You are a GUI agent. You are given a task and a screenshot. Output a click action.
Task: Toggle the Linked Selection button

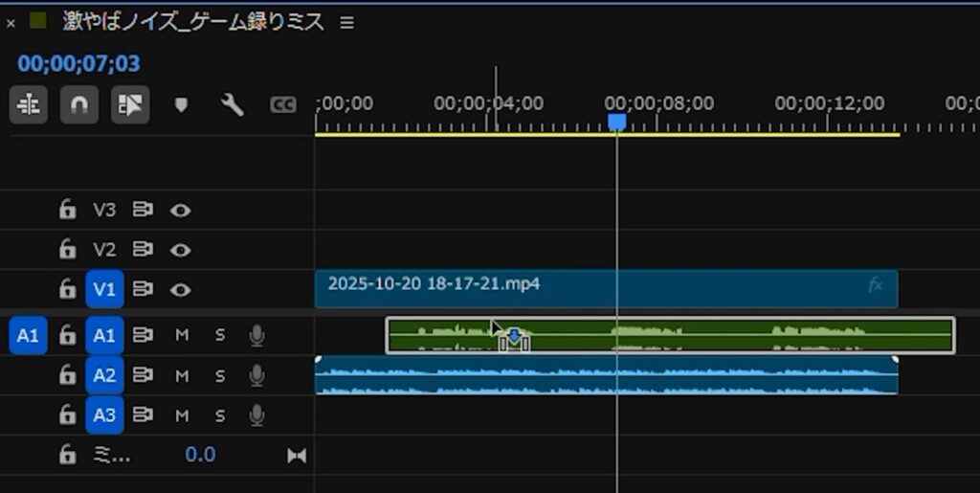pyautogui.click(x=130, y=104)
